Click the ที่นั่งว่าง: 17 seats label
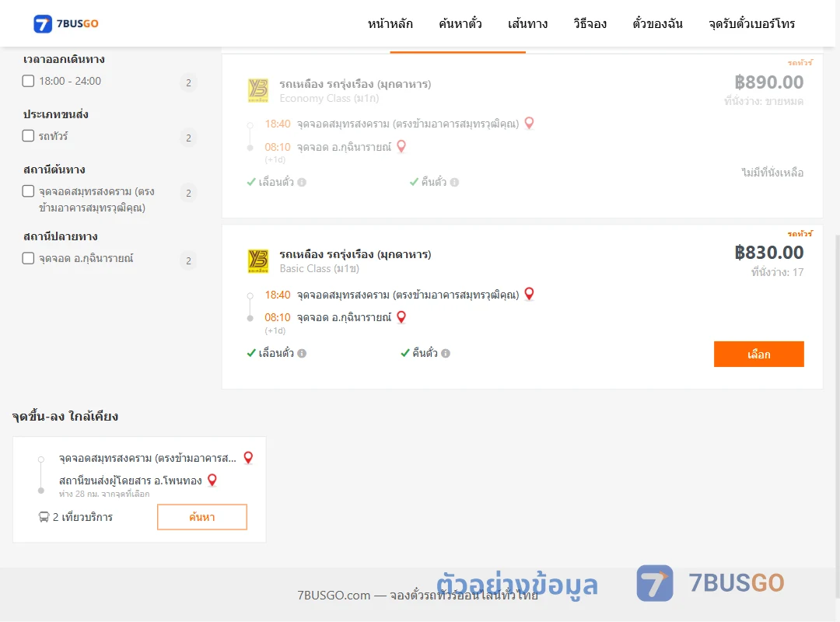 coord(777,272)
